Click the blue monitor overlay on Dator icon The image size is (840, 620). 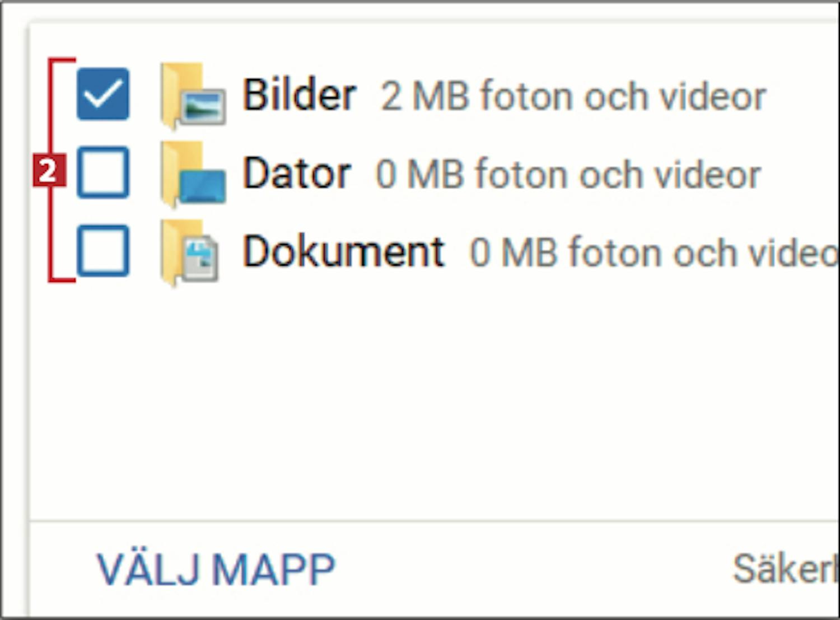[203, 186]
